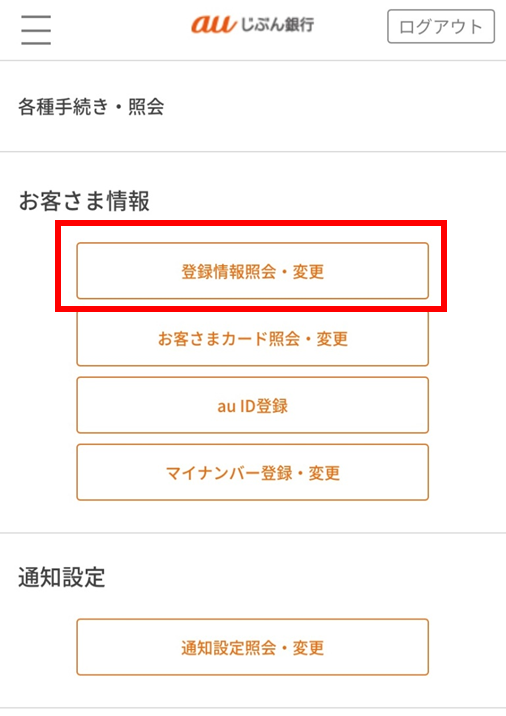Choose マイナンバー登録・変更
The width and height of the screenshot is (506, 716).
pos(253,472)
